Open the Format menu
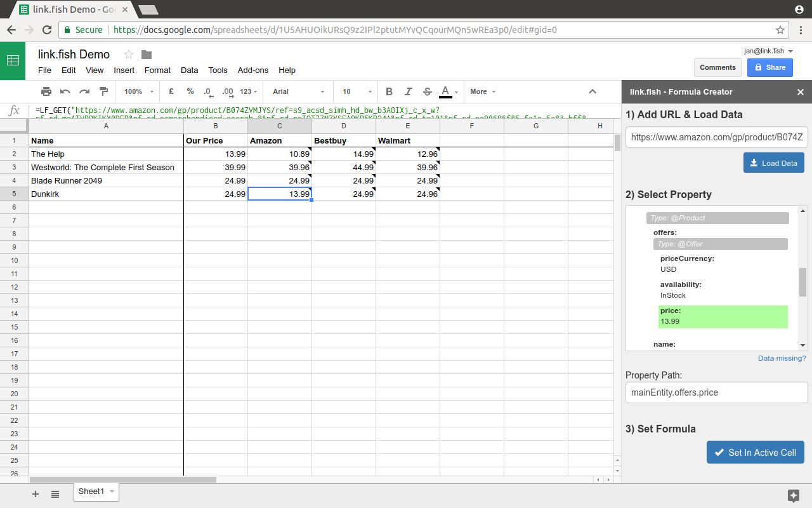Image resolution: width=812 pixels, height=508 pixels. (x=157, y=70)
